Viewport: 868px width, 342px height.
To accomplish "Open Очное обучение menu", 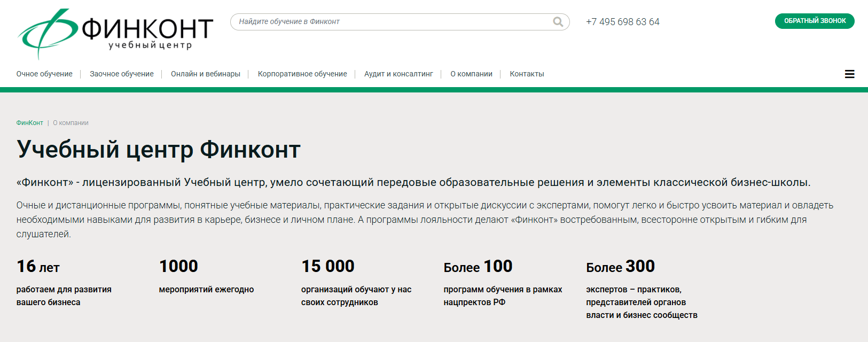I will [x=44, y=74].
